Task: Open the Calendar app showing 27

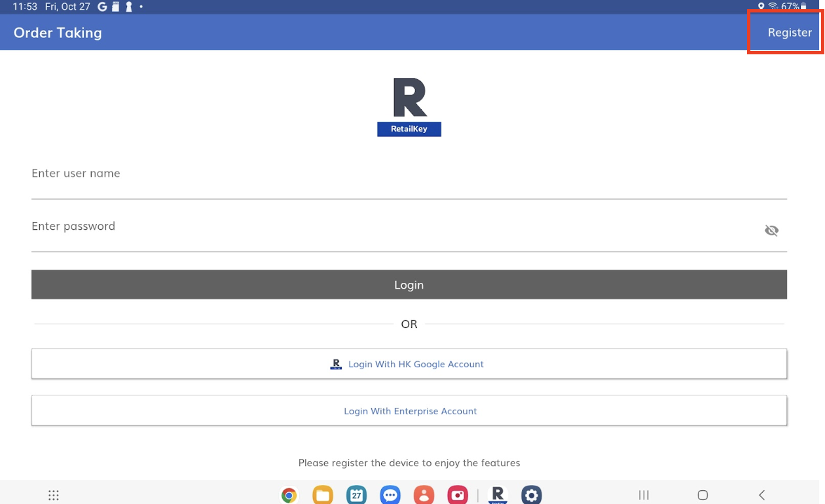Action: (356, 495)
